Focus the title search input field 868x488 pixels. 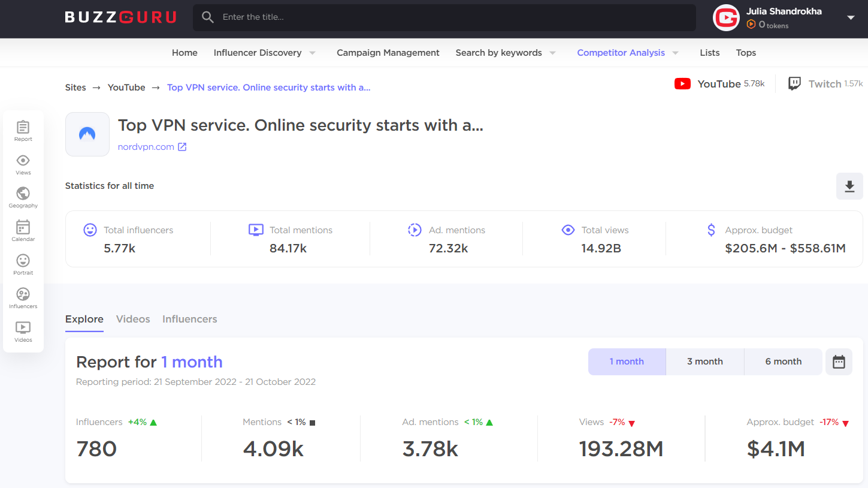pos(444,17)
